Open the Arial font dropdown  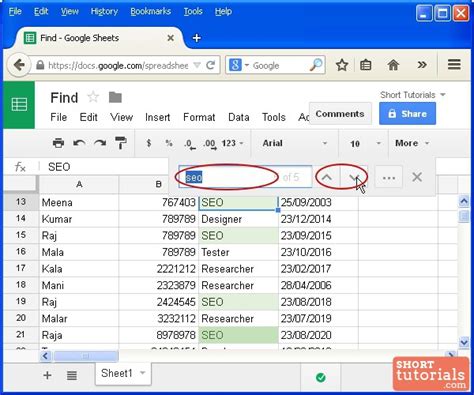point(295,143)
